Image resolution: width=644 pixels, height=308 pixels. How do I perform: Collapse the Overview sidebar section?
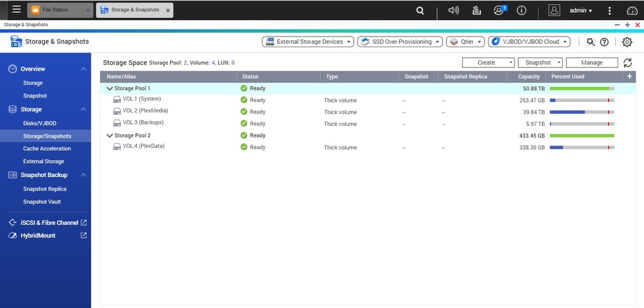coord(83,69)
